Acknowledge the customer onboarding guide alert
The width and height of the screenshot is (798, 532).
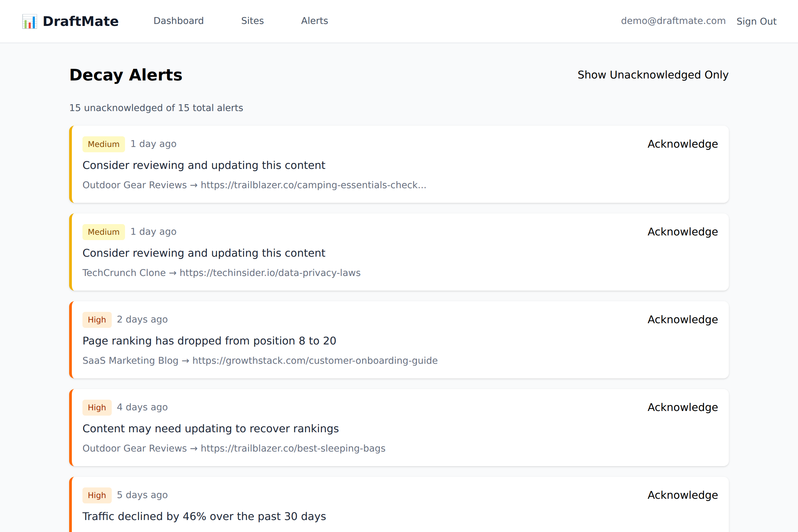pos(683,319)
